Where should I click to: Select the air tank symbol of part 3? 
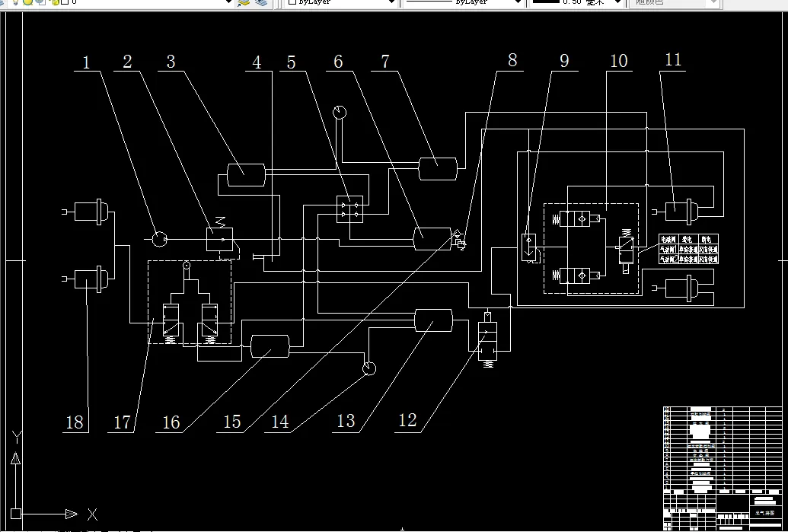tap(246, 175)
